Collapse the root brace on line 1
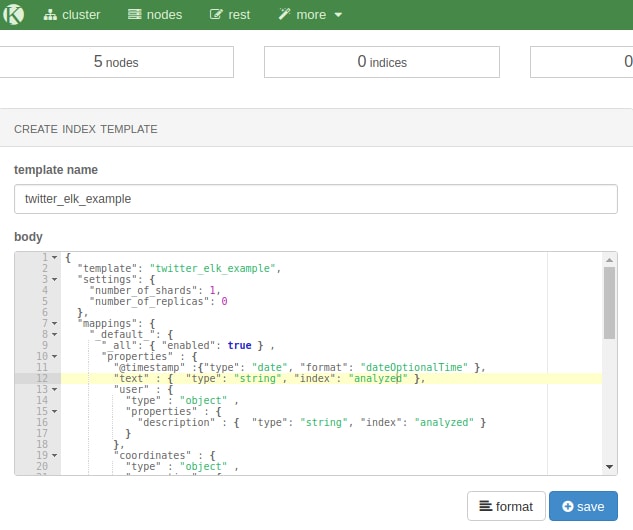Viewport: 633px width, 530px height. [x=54, y=258]
